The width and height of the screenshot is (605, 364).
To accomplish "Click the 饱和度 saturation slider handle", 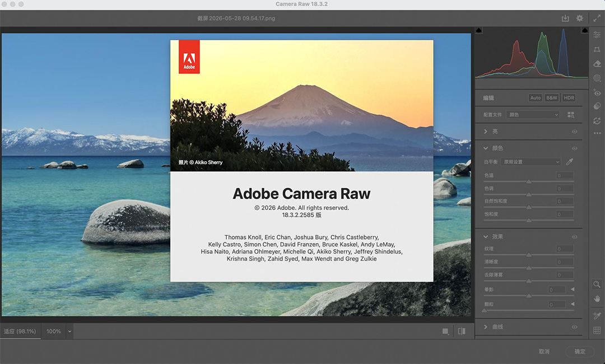I will click(x=529, y=220).
